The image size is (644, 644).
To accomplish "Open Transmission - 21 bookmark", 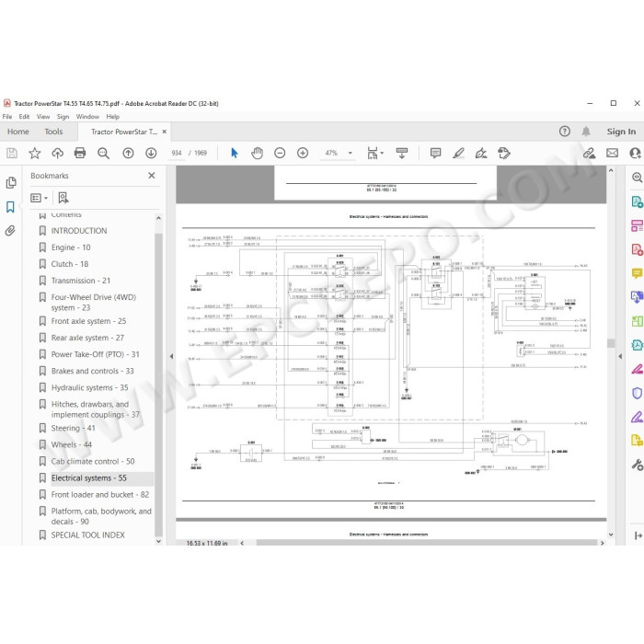I will [x=81, y=281].
